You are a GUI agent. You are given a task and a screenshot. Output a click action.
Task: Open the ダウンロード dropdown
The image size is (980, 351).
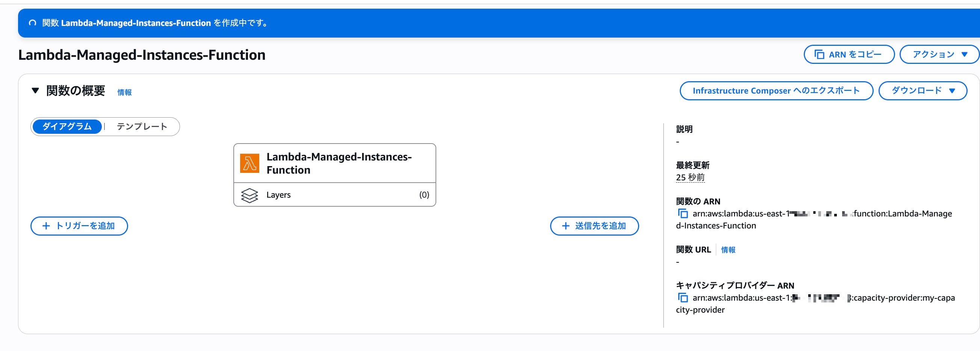click(922, 91)
